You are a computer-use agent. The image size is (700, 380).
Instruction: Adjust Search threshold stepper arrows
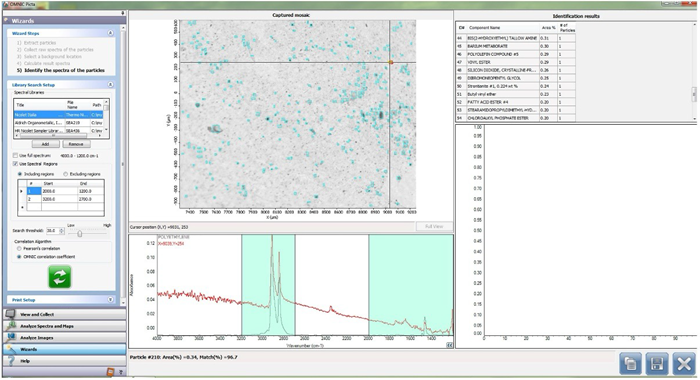click(62, 231)
